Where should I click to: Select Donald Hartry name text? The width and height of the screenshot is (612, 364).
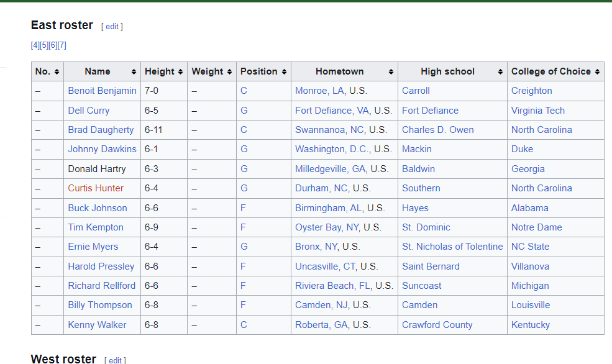coord(97,170)
